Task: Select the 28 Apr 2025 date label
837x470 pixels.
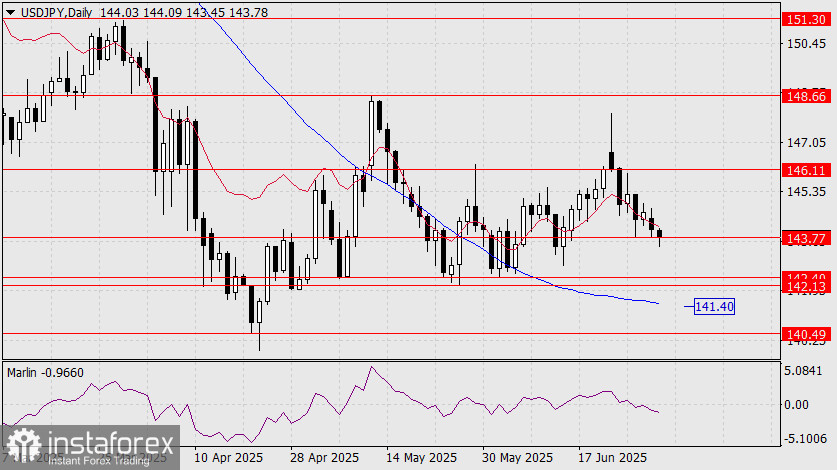Action: tap(325, 458)
